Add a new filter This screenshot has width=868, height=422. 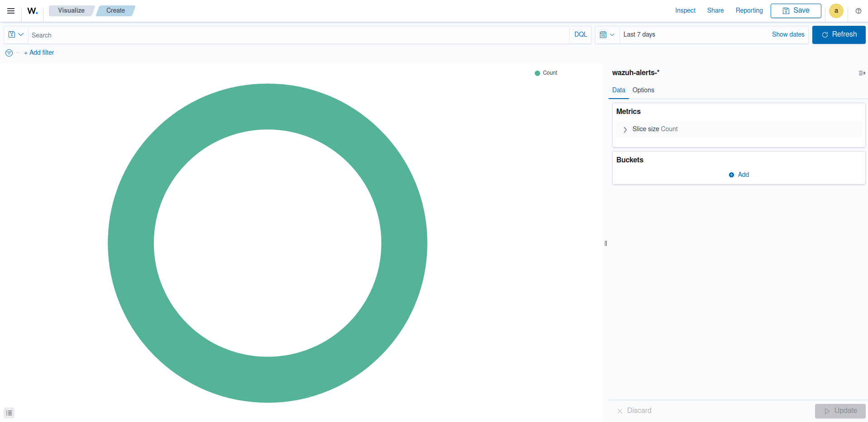click(39, 52)
